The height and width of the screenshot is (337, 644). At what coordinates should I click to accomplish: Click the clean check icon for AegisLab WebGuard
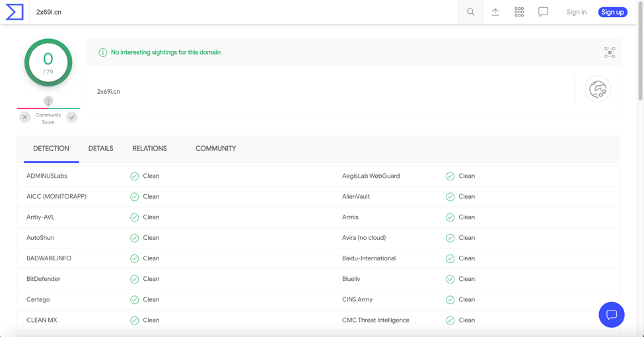coord(450,176)
